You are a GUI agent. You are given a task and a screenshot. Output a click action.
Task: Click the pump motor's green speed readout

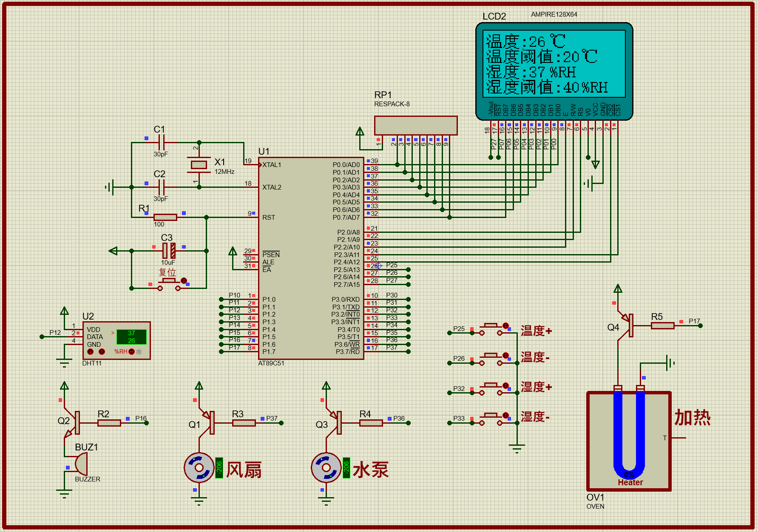pyautogui.click(x=346, y=468)
